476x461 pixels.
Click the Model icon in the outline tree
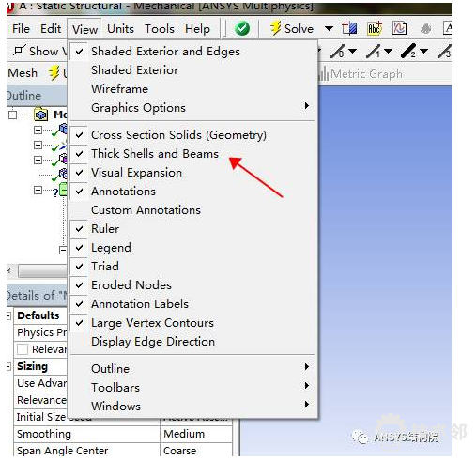pos(41,115)
